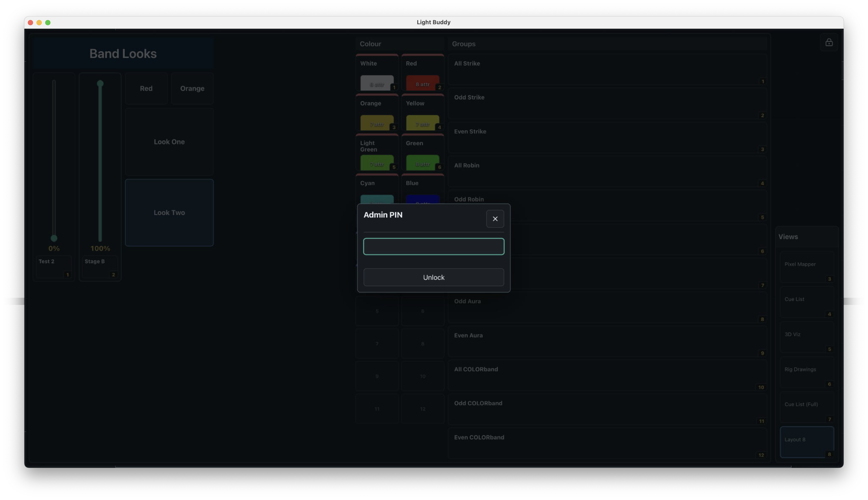Select the Cyan colour swatch
The image size is (868, 500).
pos(377,189)
